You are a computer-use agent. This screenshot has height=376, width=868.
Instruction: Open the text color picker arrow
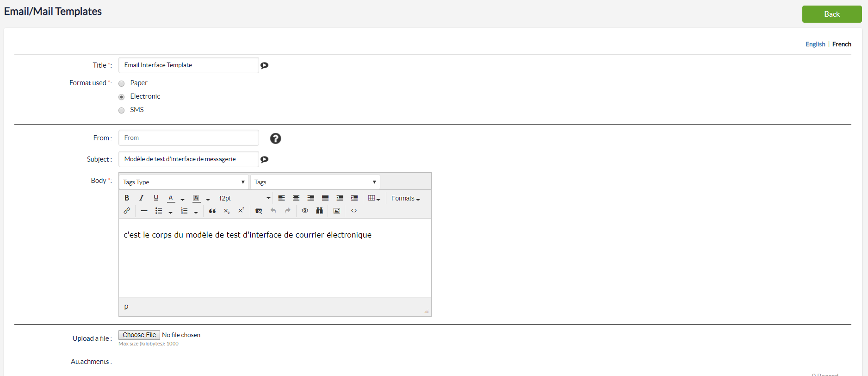pyautogui.click(x=182, y=199)
